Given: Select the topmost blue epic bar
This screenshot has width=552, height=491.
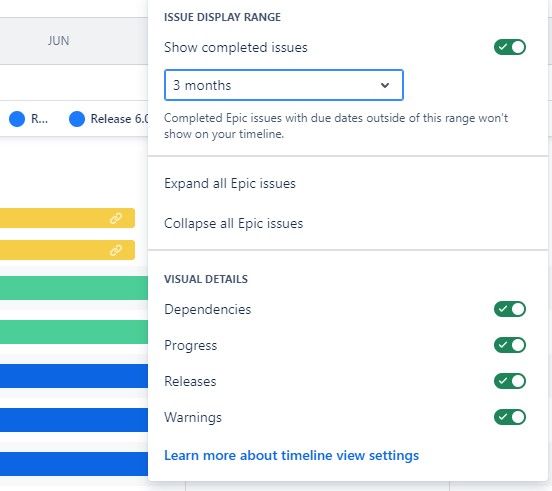Looking at the screenshot, I should coord(74,376).
